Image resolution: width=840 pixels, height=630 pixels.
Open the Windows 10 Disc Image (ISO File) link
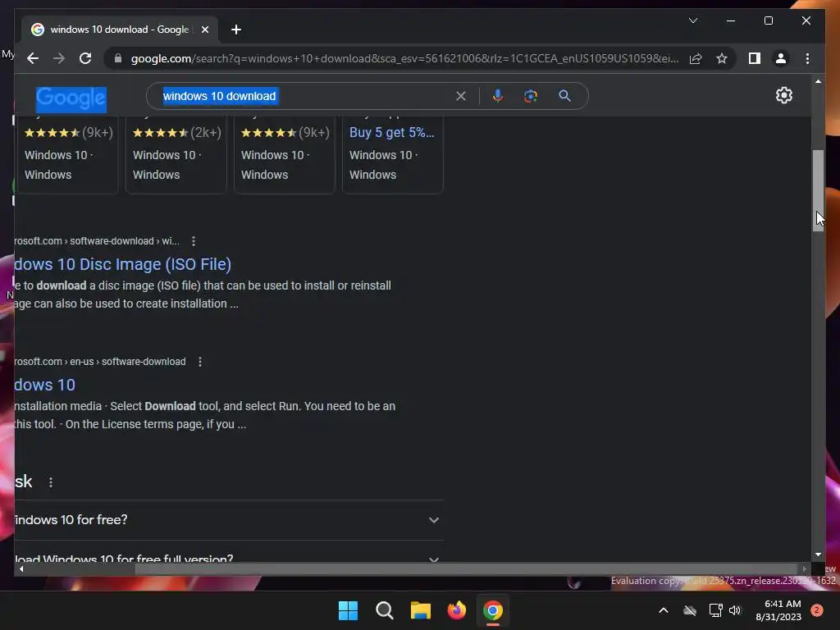click(123, 264)
